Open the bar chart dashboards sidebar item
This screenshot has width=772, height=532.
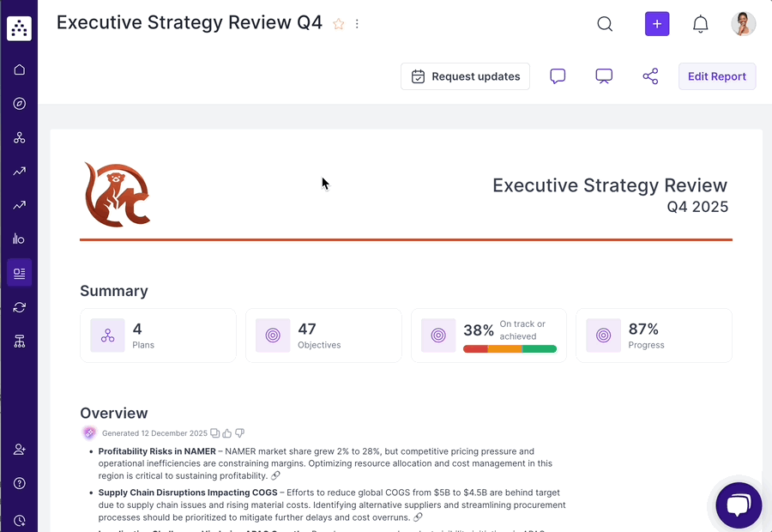[19, 239]
